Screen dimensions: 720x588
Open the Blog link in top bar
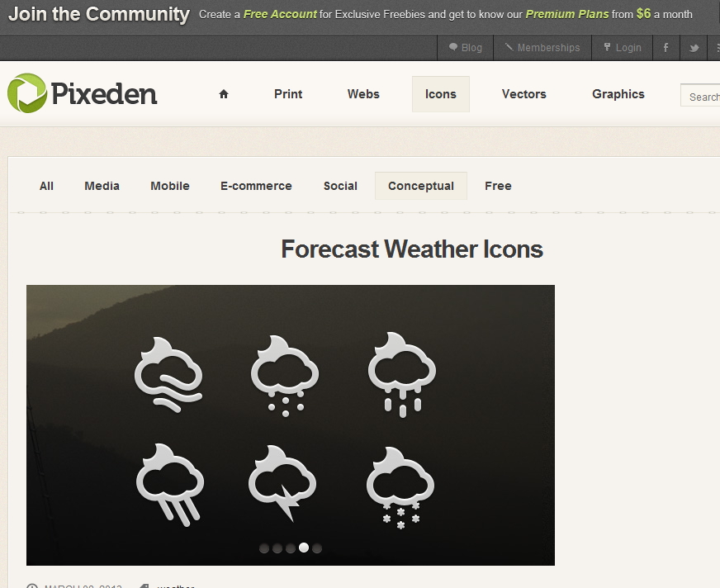click(465, 47)
